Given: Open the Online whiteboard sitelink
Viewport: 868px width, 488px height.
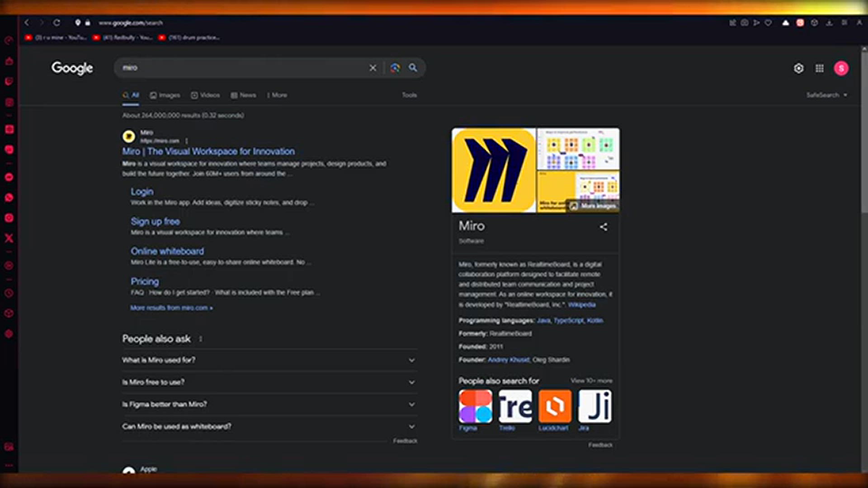Looking at the screenshot, I should (x=167, y=251).
